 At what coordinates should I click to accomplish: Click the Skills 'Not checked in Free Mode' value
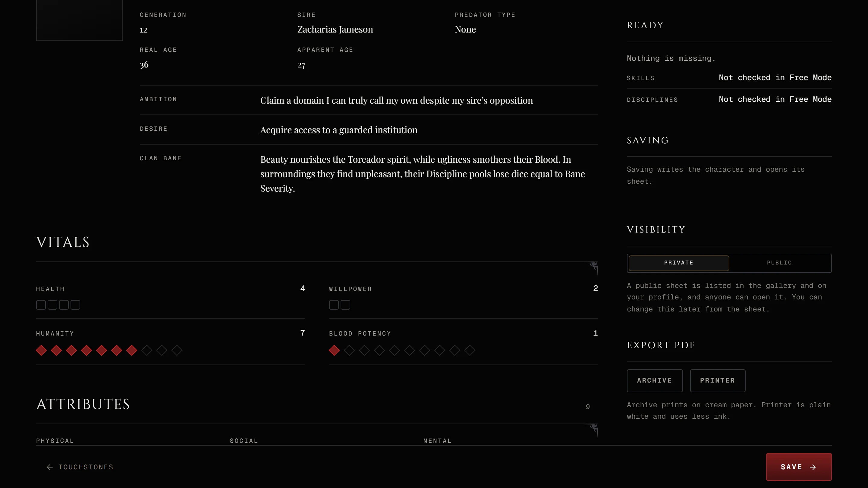point(775,77)
